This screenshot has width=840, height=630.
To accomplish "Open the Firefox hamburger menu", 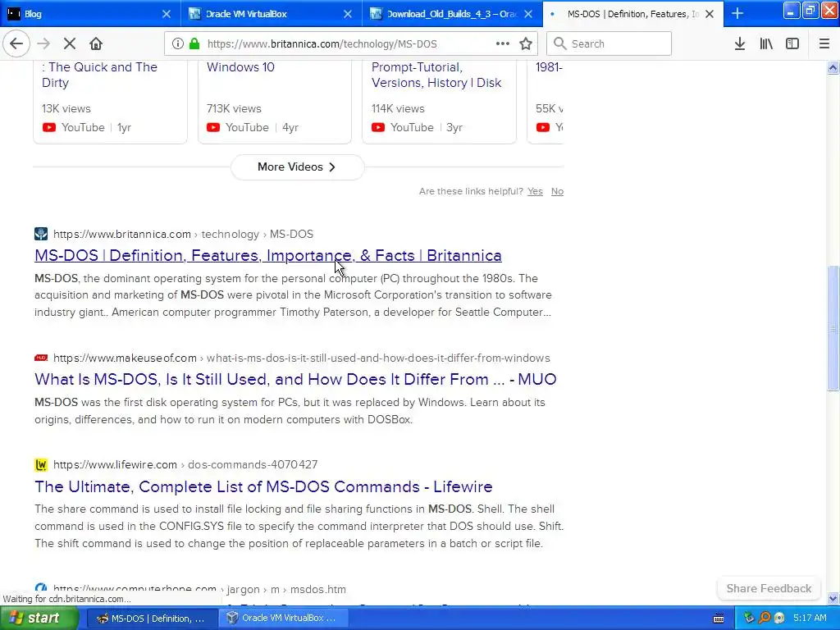I will click(x=824, y=44).
